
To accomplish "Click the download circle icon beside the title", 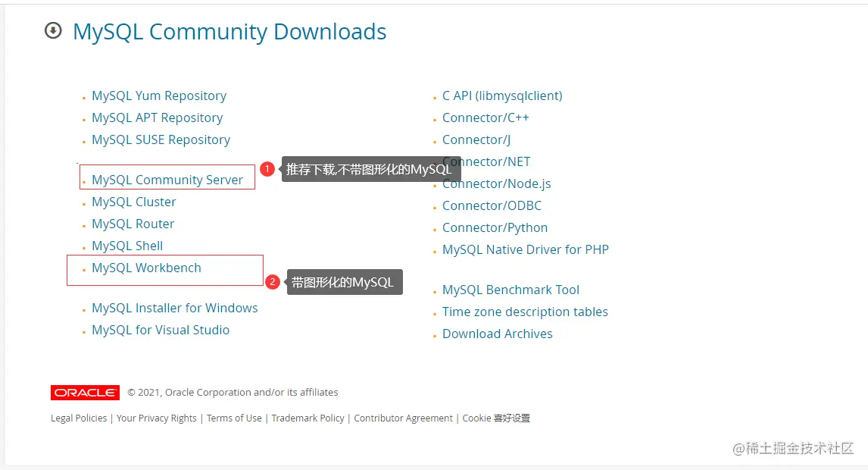I will [53, 30].
